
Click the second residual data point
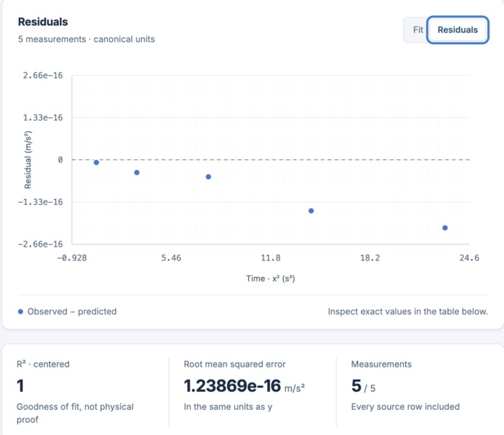tap(137, 172)
